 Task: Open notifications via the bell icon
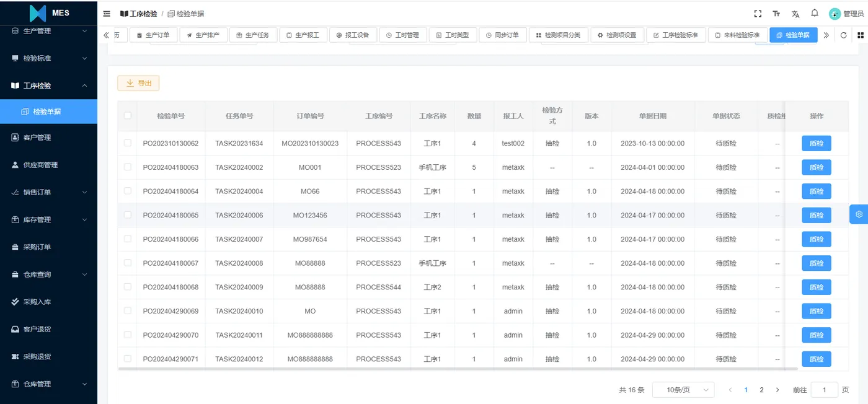pyautogui.click(x=815, y=12)
